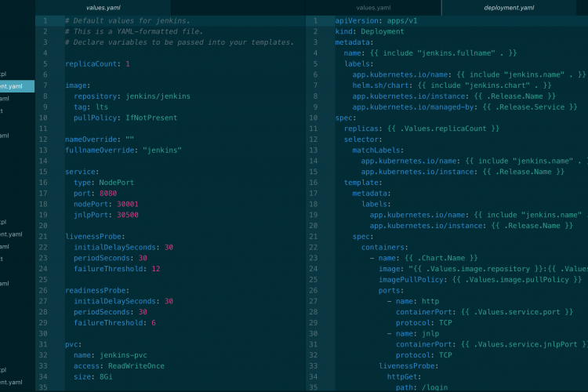Switch to the deployment.yaml tab
The image size is (588, 392).
click(x=509, y=8)
